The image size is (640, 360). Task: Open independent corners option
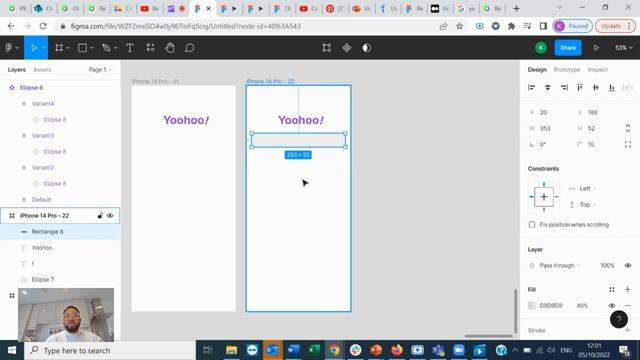[x=628, y=144]
